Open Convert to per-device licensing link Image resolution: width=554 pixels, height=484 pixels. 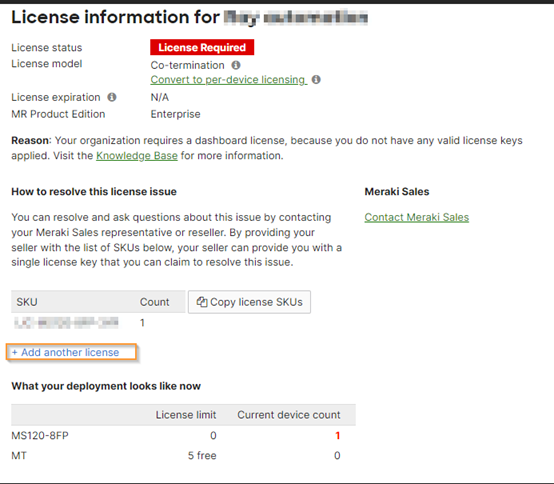(228, 80)
